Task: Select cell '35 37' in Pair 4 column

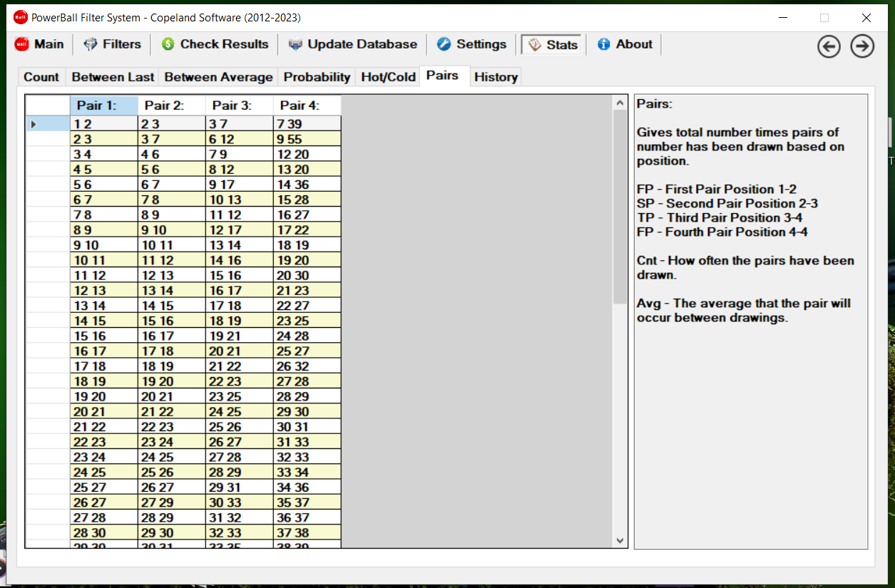Action: (x=307, y=502)
